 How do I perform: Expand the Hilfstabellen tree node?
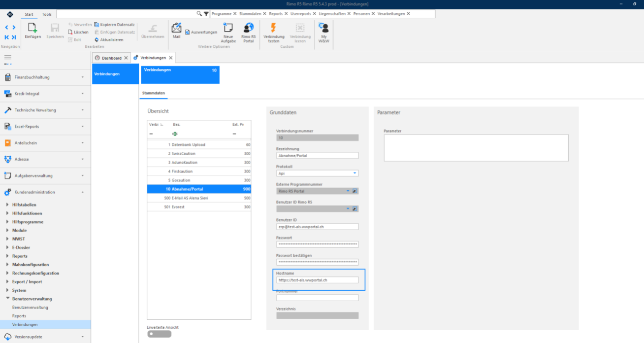tap(7, 205)
